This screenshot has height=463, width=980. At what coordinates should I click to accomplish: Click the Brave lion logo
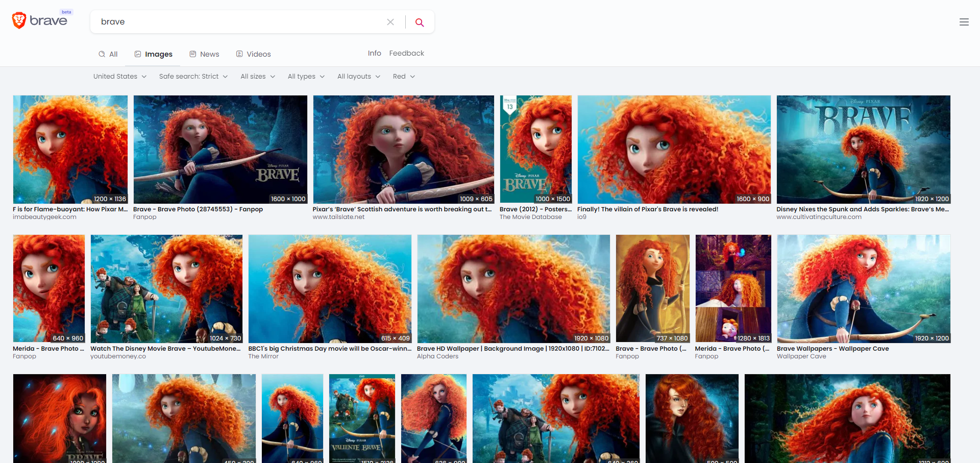pos(19,20)
